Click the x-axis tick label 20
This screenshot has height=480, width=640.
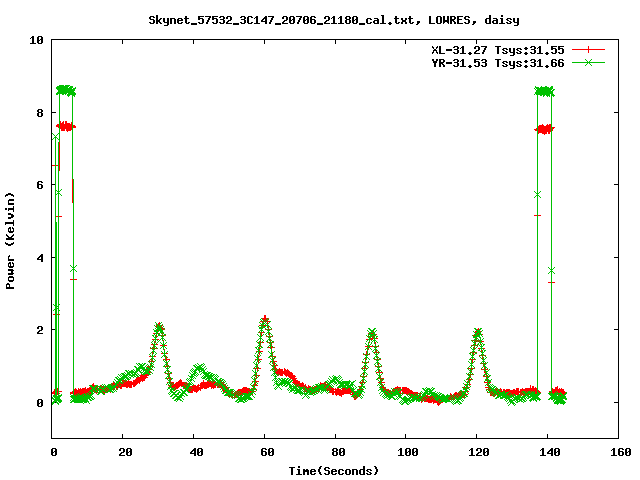pos(125,452)
